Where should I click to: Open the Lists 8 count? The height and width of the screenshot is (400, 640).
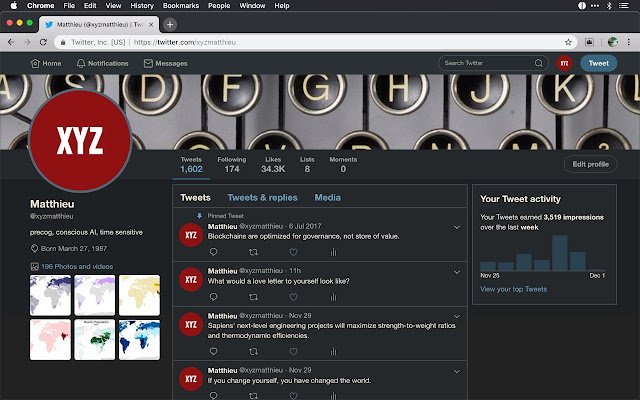pos(307,165)
